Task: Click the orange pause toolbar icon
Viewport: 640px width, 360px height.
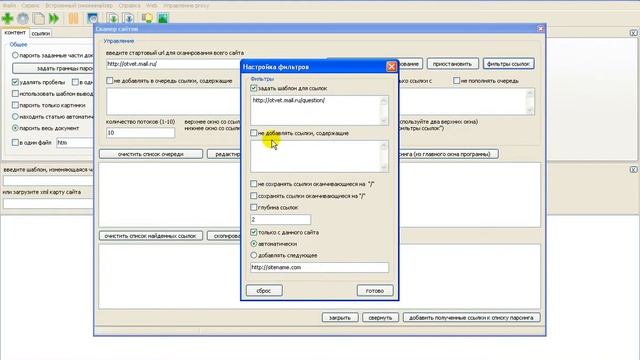Action: pos(73,18)
